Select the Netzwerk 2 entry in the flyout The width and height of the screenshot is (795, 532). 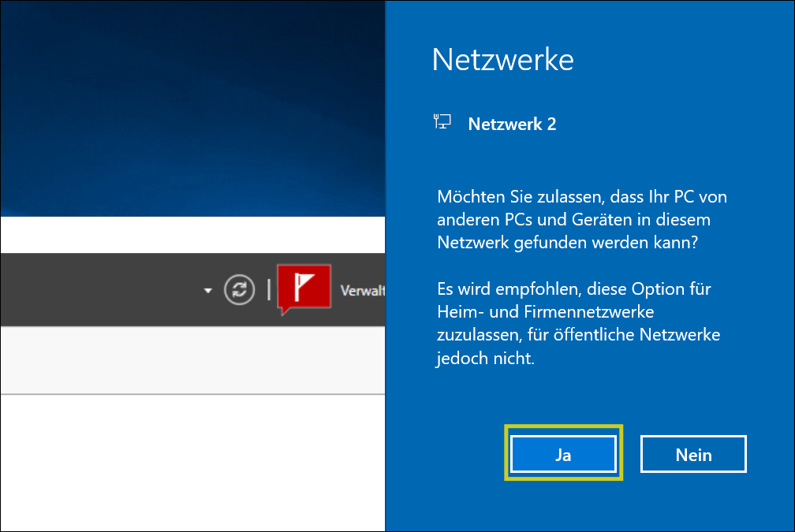coord(512,124)
